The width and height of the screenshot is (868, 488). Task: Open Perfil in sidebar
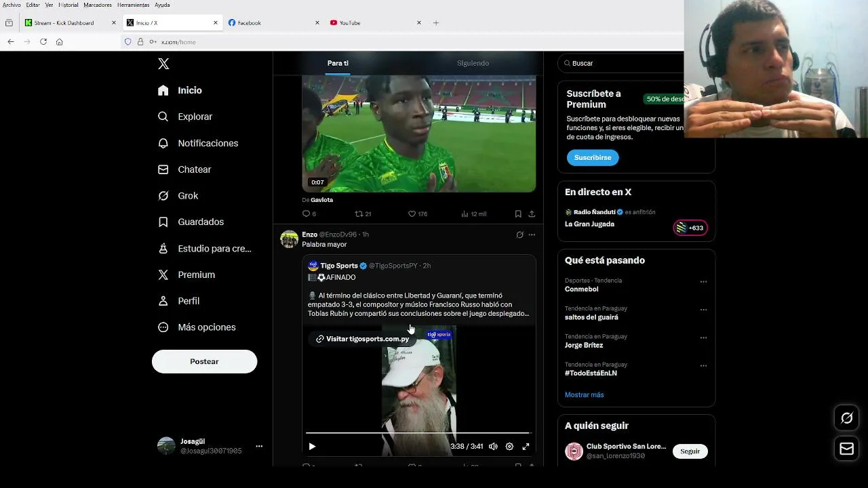[x=178, y=301]
